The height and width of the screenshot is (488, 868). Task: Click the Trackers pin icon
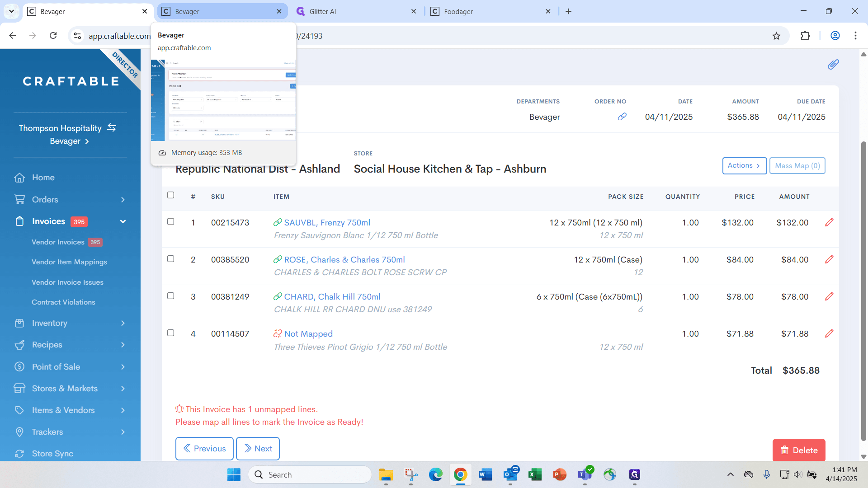tap(19, 432)
